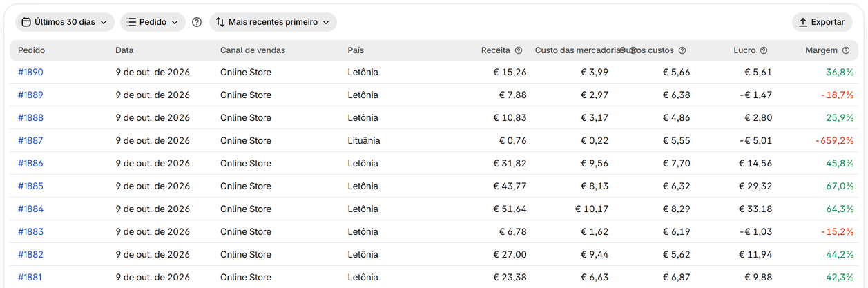The image size is (868, 288).
Task: Open order #1881 link
Action: click(x=30, y=277)
